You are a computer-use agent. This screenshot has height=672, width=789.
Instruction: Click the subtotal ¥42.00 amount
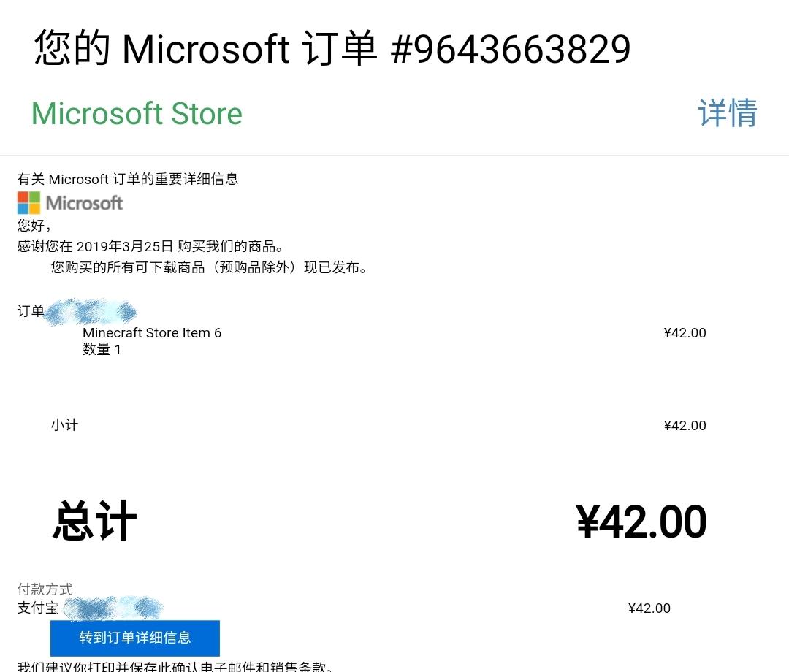coord(685,426)
